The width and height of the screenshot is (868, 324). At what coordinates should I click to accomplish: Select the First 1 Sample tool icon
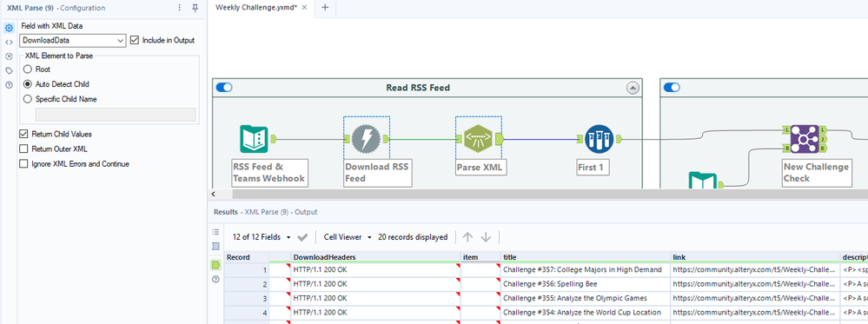click(599, 139)
